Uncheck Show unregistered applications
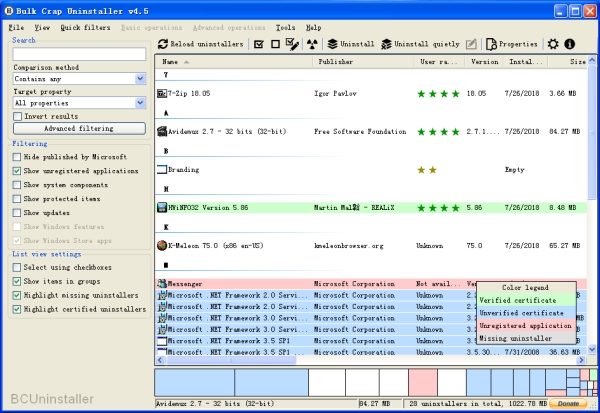 pyautogui.click(x=16, y=171)
